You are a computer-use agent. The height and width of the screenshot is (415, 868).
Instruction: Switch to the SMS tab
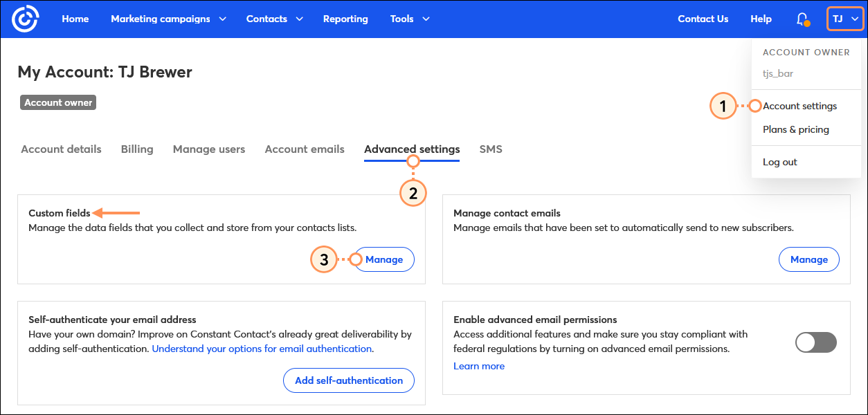click(x=491, y=149)
